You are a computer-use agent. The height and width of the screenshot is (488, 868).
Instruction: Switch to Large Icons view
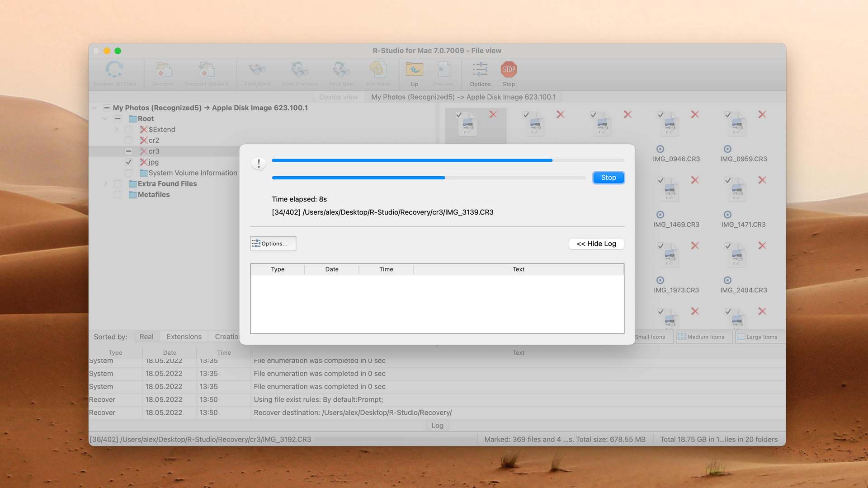760,337
